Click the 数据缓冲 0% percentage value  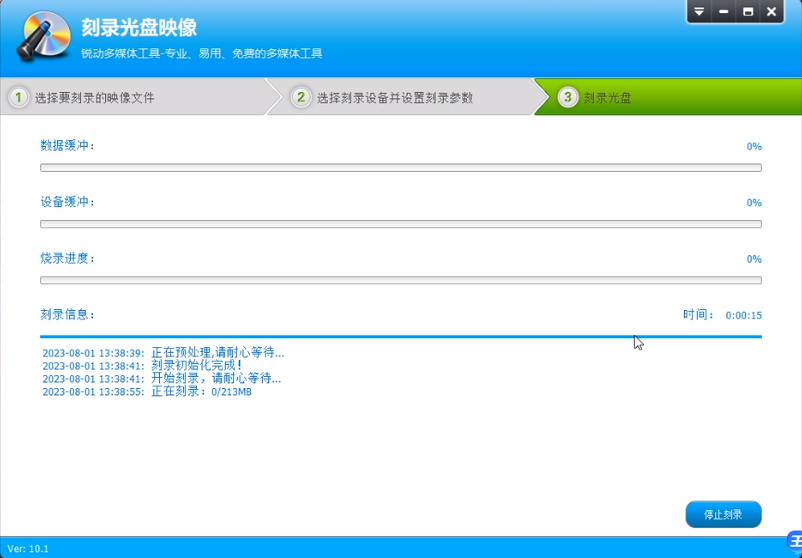pos(754,147)
